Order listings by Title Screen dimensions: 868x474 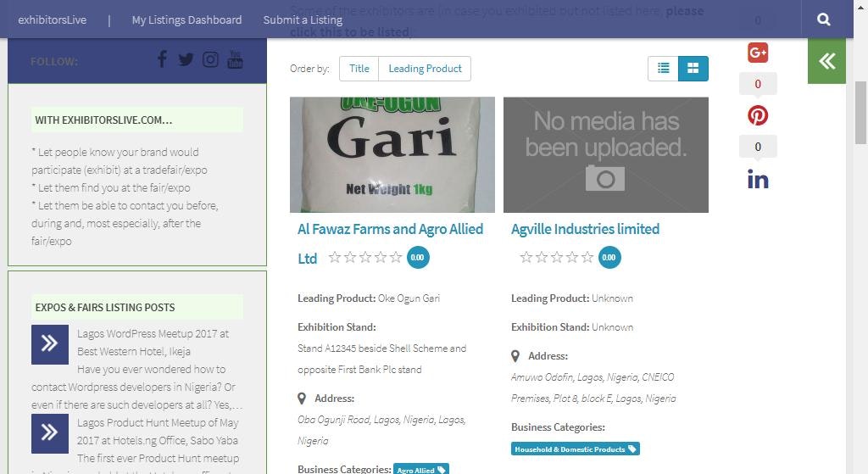[x=359, y=69]
